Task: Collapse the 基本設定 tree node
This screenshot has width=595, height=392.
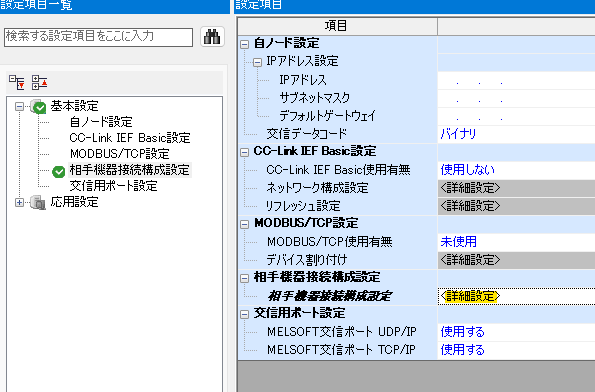Action: pyautogui.click(x=19, y=107)
